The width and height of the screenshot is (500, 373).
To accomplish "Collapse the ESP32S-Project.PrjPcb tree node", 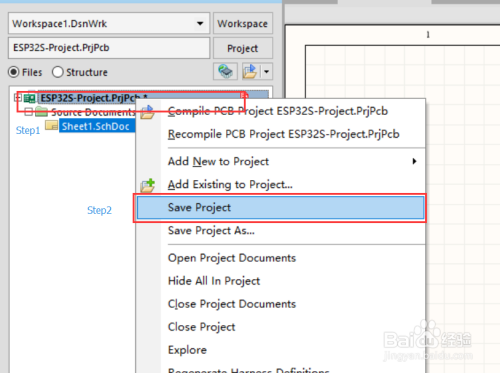I will click(x=18, y=98).
